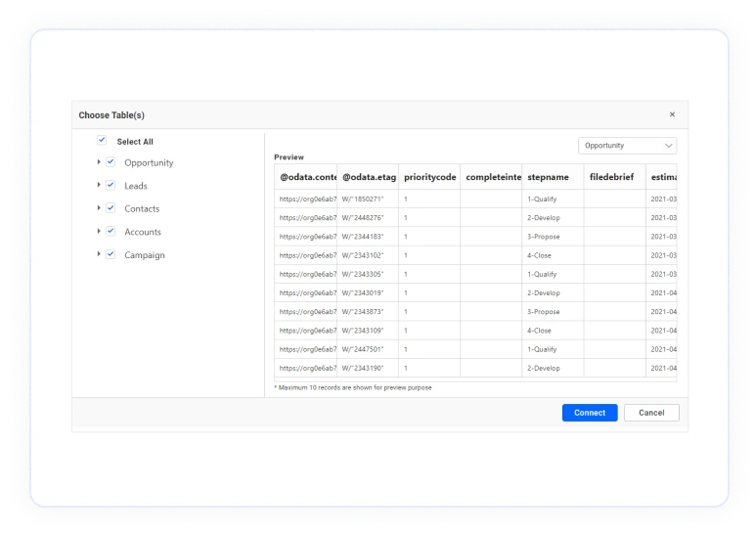Click the Preview label

[x=289, y=157]
